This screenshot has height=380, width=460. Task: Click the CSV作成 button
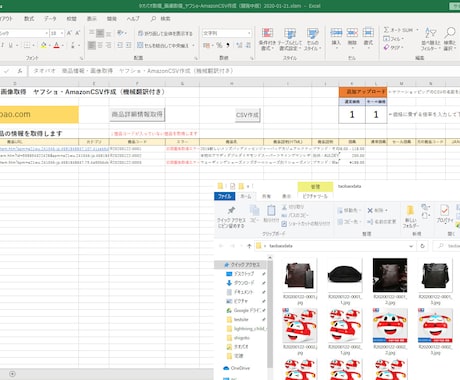click(x=247, y=115)
